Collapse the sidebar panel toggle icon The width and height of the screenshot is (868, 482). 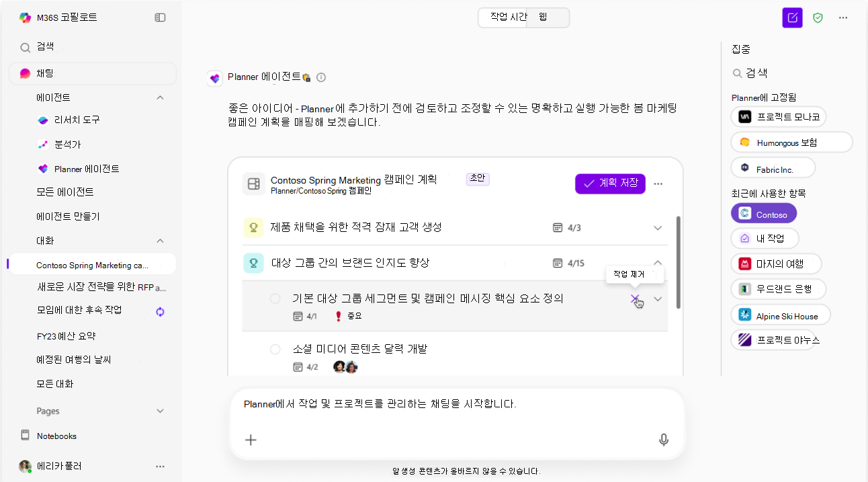[x=160, y=17]
